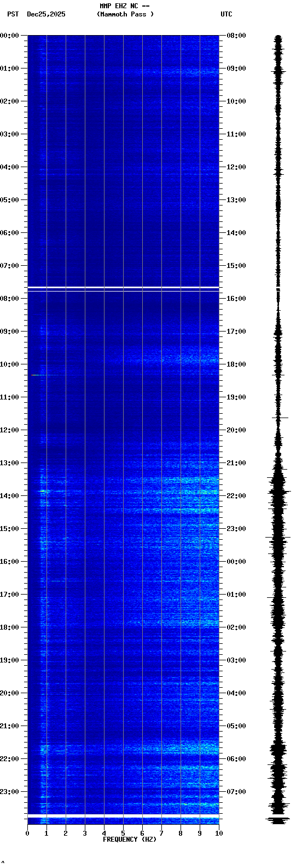
Task: Click the white data gap band near 07:40 PST
Action: (x=123, y=288)
